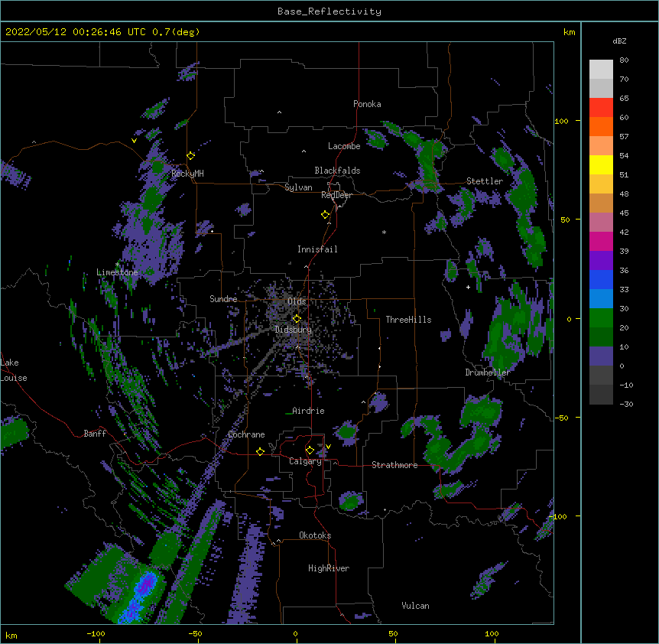Select the ThreeHills label
The image size is (659, 644).
coord(408,320)
